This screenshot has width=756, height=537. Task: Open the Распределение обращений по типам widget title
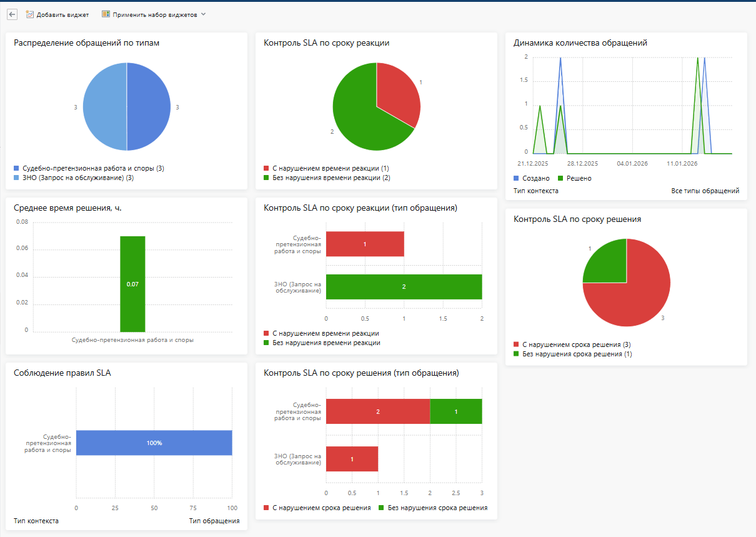78,43
